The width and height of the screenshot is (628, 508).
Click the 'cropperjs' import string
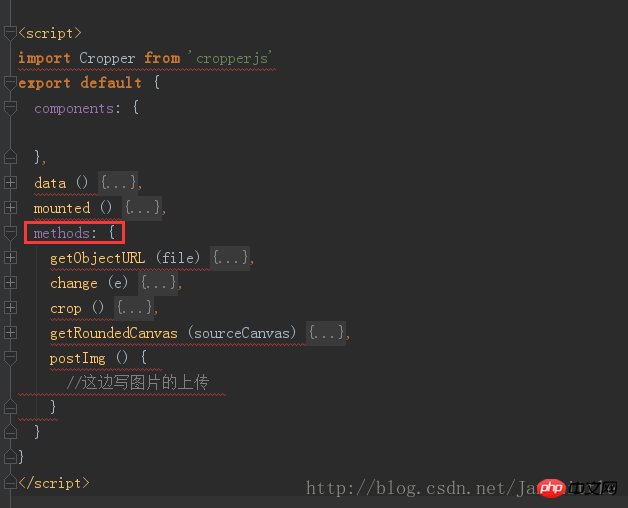[x=230, y=58]
